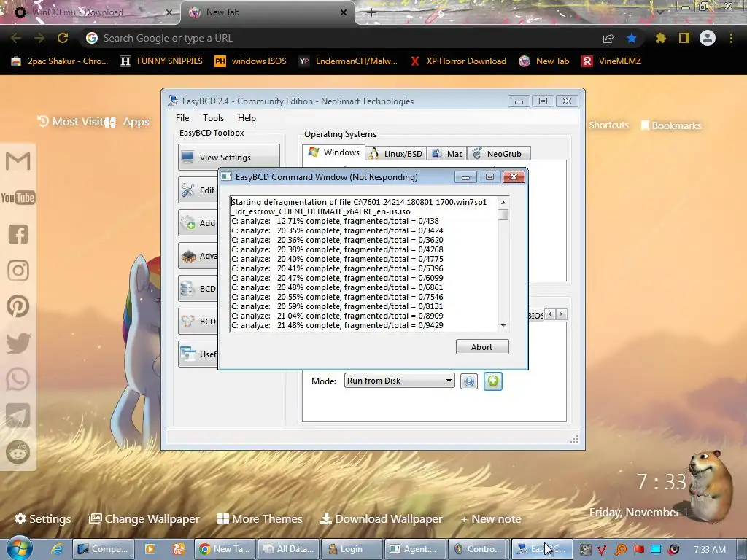Open Chrome extensions puzzle icon
Screen dimensions: 747x560
coord(661,38)
